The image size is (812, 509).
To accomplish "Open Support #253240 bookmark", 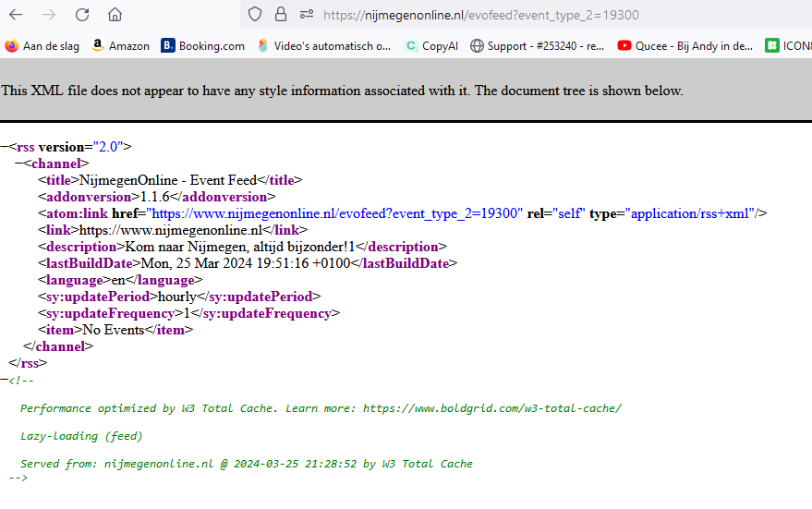I will [x=537, y=46].
